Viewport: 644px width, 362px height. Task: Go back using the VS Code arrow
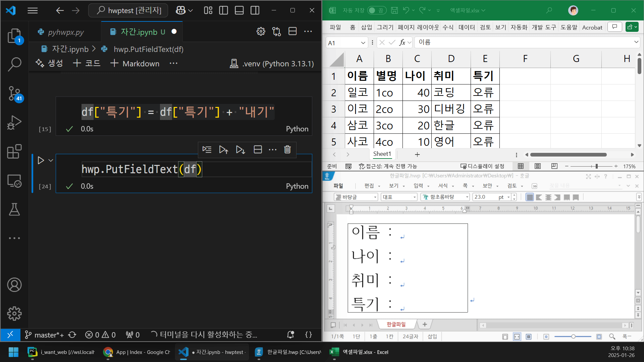60,10
